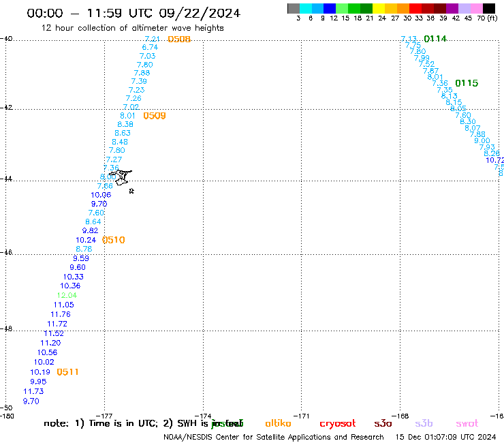
Task: Click the orange time label 0511
Action: point(67,372)
